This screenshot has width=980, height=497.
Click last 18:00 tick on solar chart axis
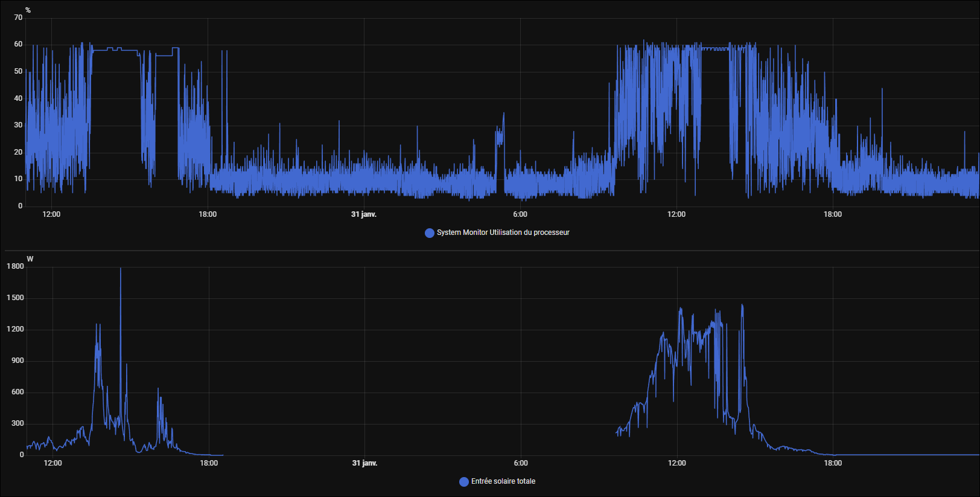point(833,463)
